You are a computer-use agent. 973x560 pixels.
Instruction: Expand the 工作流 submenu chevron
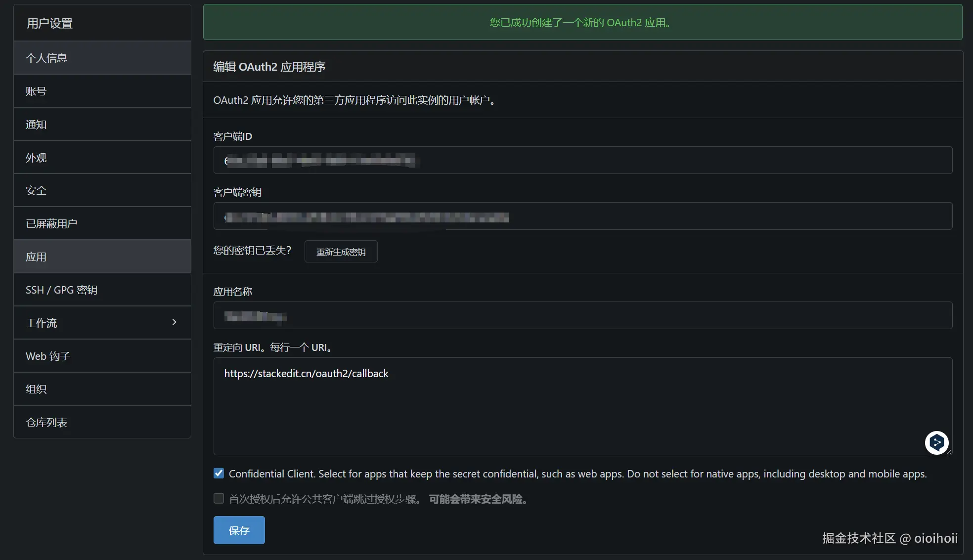pos(174,322)
